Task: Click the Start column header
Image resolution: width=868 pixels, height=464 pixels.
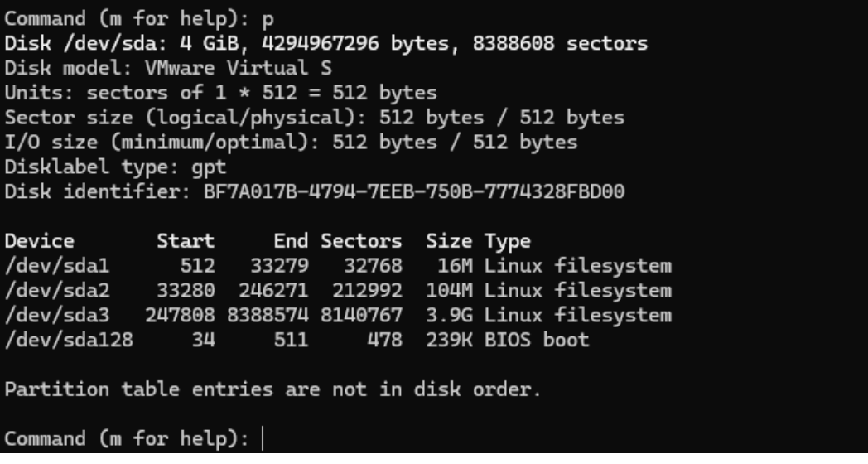Action: point(186,242)
